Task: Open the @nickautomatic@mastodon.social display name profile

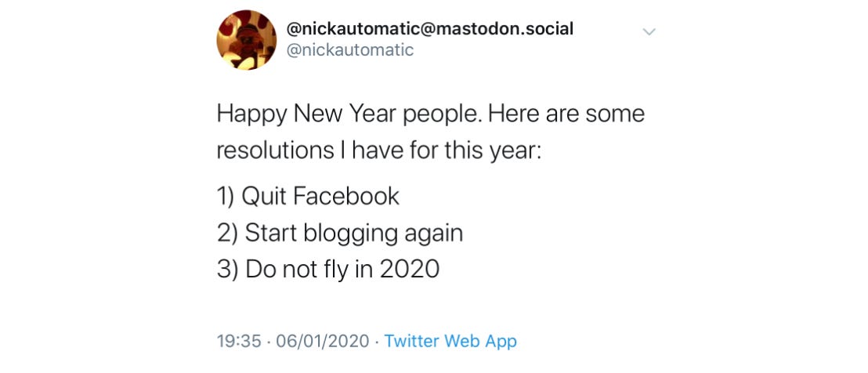Action: point(429,29)
